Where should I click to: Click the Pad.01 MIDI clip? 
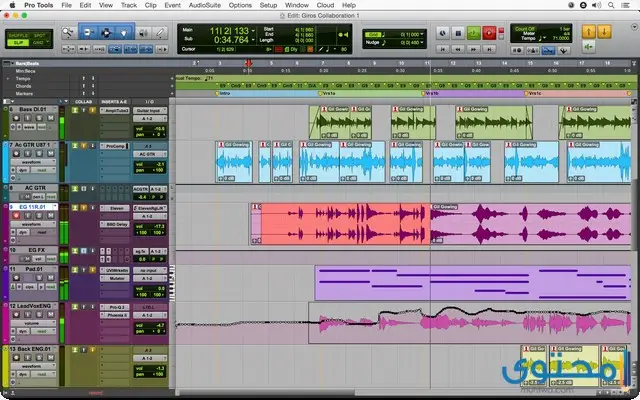(473, 282)
